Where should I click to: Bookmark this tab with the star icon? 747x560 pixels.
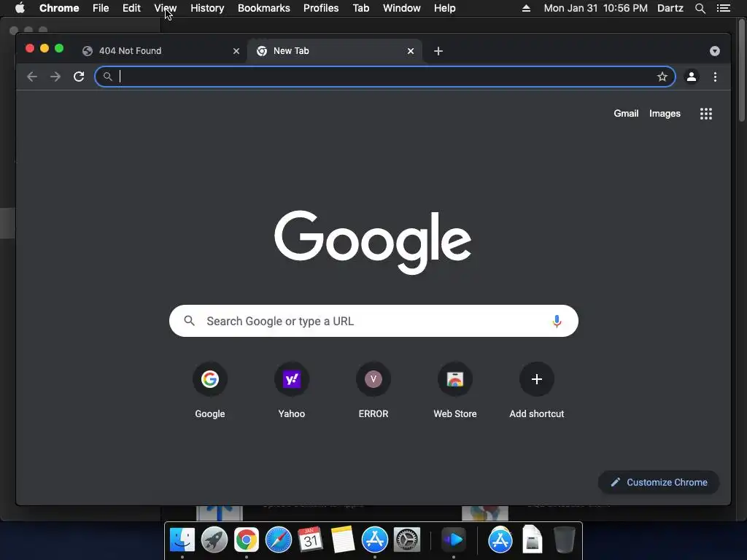click(x=662, y=77)
